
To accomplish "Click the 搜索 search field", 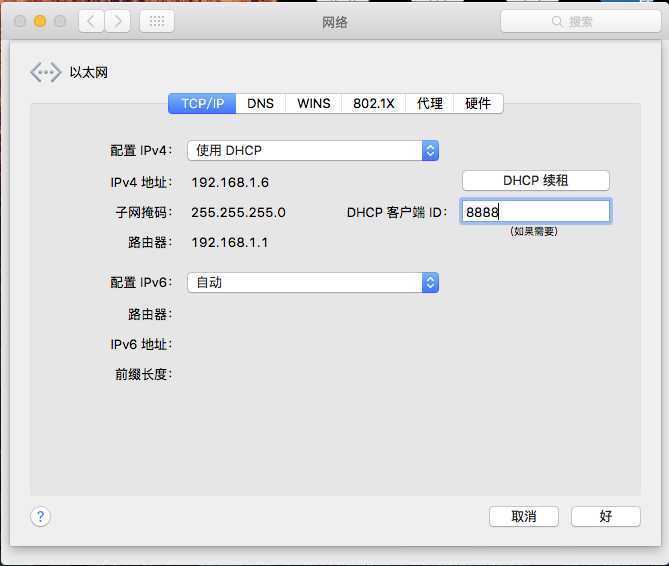I will tap(581, 21).
